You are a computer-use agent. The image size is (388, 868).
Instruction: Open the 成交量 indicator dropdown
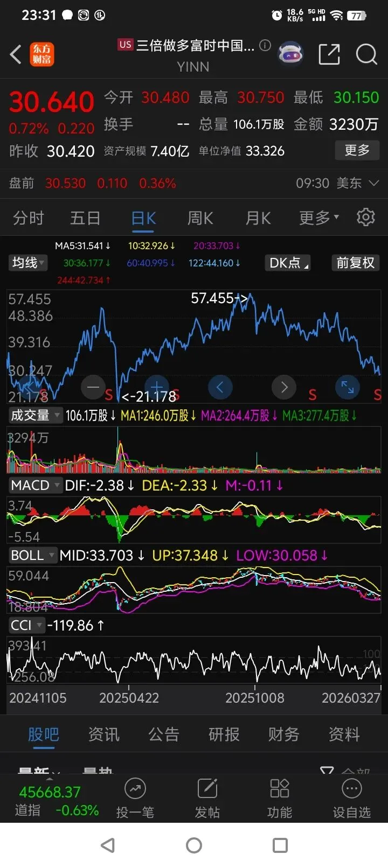(x=35, y=415)
